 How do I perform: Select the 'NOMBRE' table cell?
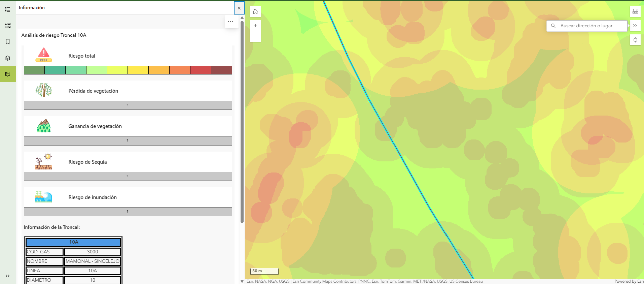tap(45, 261)
